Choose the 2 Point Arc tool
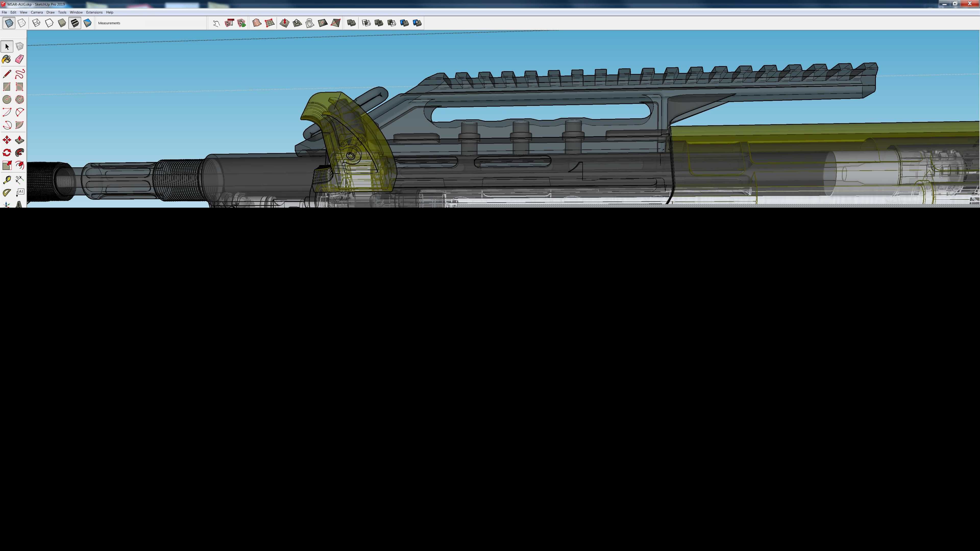The width and height of the screenshot is (980, 551). (x=19, y=112)
